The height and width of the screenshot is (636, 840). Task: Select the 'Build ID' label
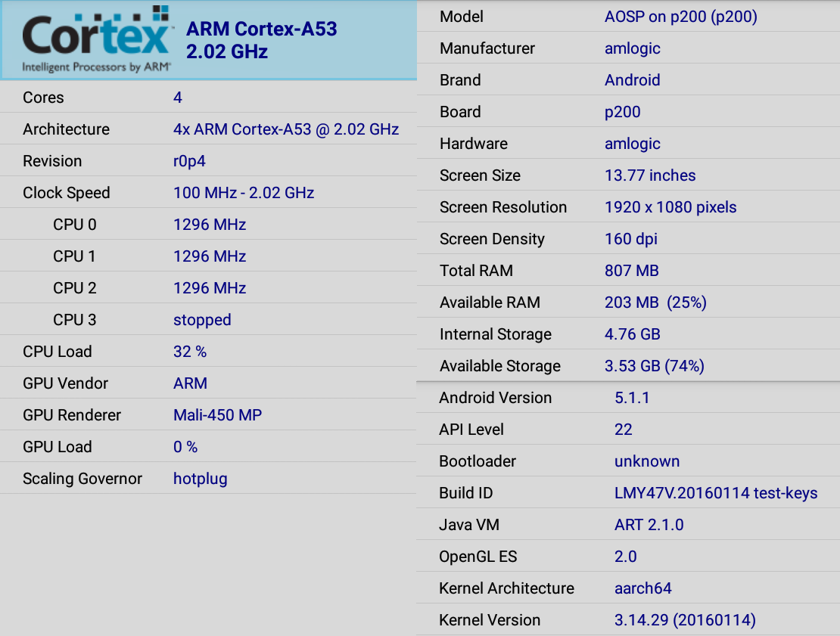465,493
